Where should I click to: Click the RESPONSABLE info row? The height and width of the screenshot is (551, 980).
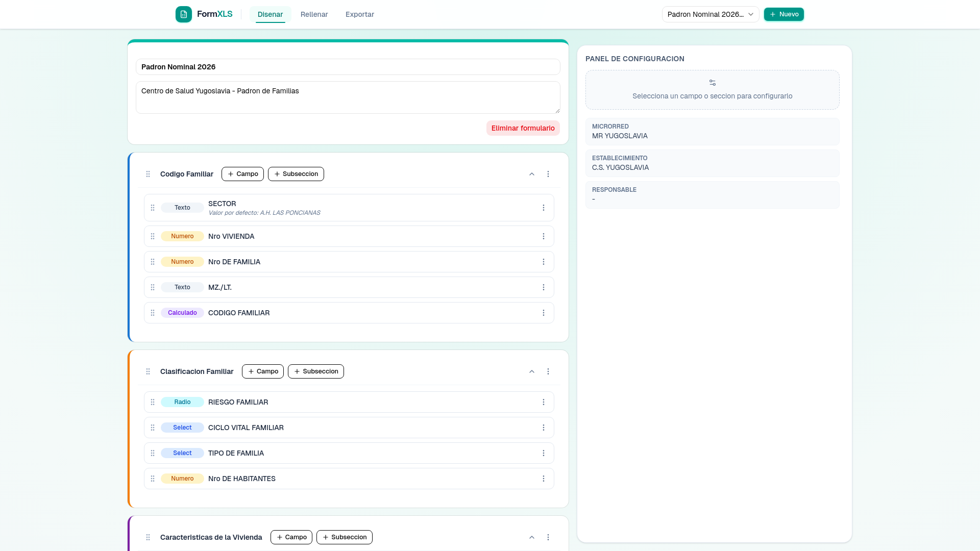(713, 194)
